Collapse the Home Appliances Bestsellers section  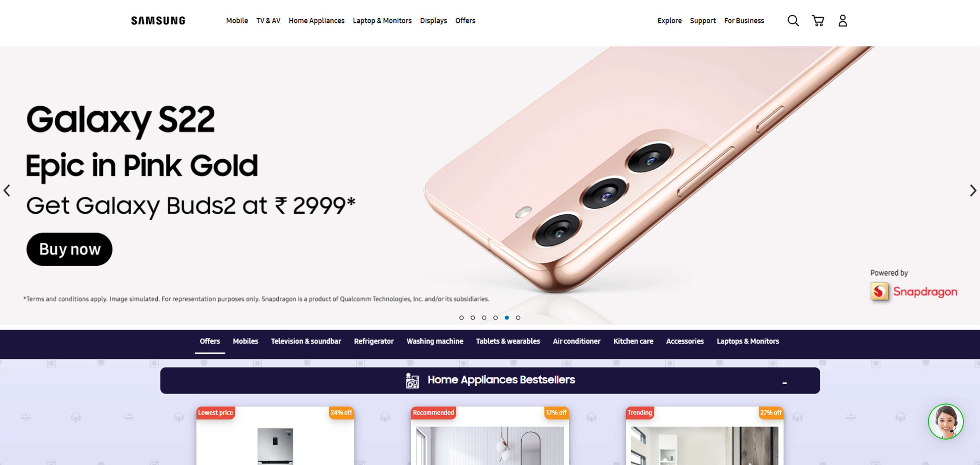(x=784, y=383)
